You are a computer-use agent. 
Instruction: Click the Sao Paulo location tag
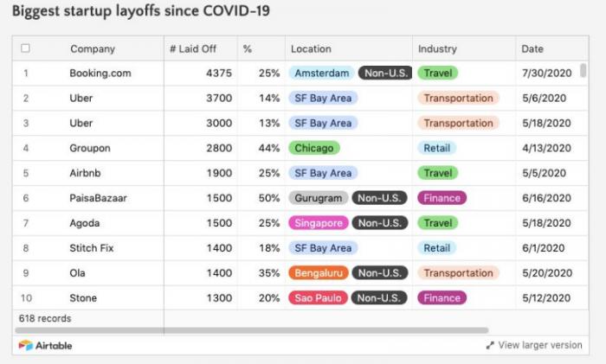318,298
